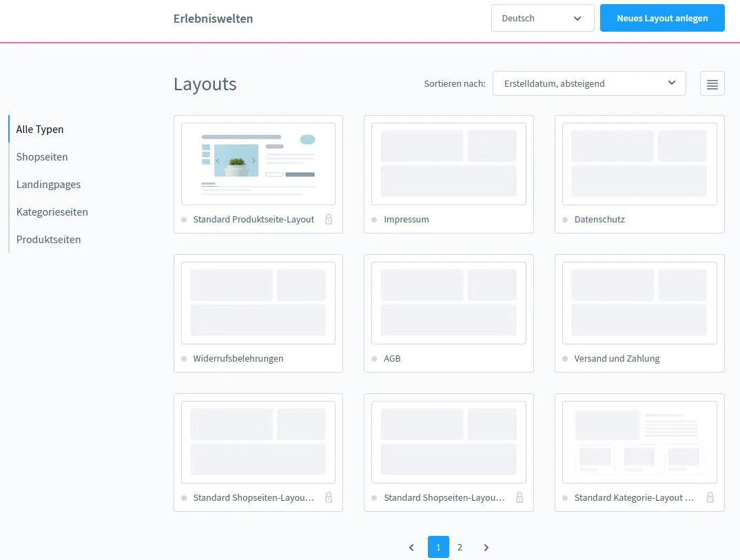Click the Impressum layout name

pyautogui.click(x=407, y=219)
